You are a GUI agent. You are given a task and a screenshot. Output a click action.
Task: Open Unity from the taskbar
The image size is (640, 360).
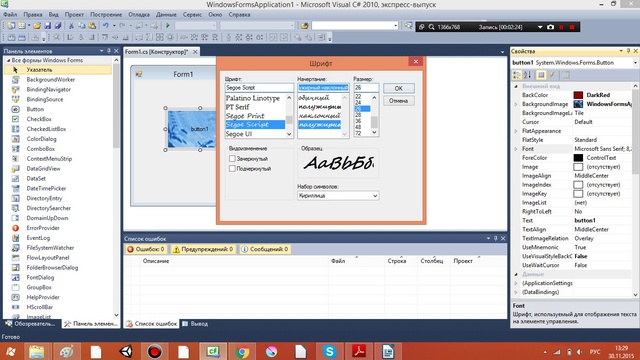point(126,351)
